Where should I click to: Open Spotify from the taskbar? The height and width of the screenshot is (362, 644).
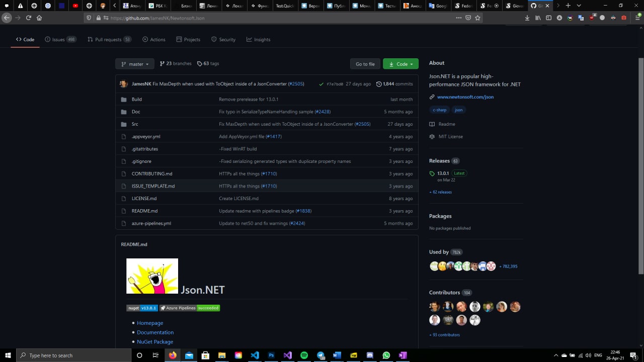(304, 355)
